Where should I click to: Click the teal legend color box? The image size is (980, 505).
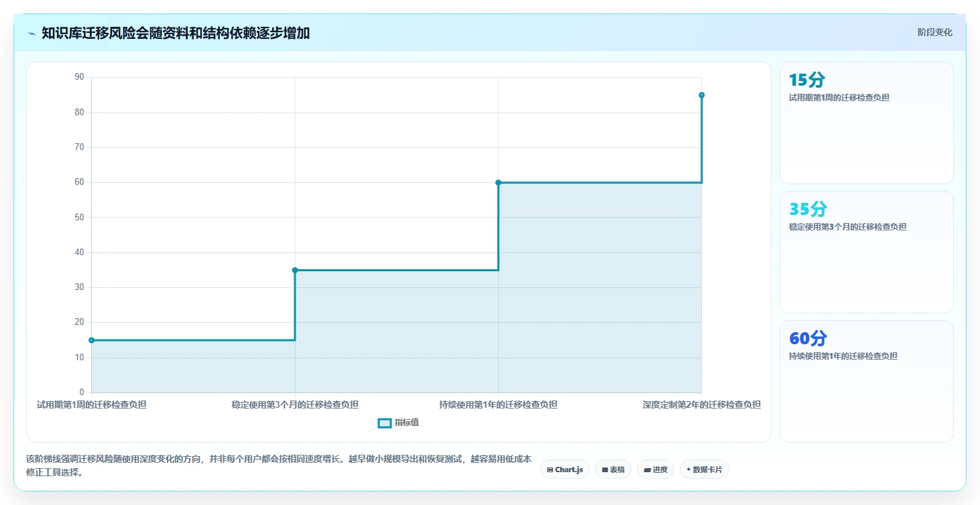[x=385, y=423]
